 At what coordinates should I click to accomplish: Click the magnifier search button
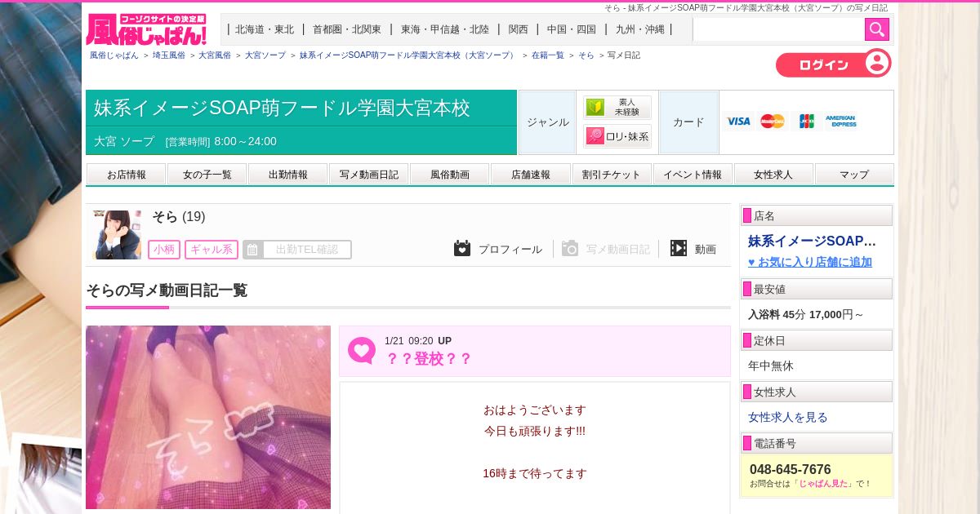click(877, 29)
